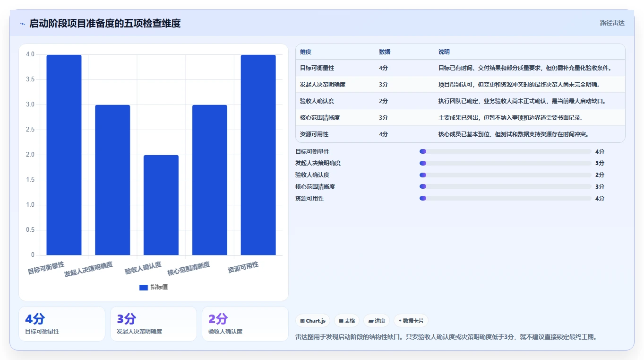This screenshot has height=360, width=644.
Task: Click the 发起人决策明确度 bar in chart
Action: coord(112,180)
